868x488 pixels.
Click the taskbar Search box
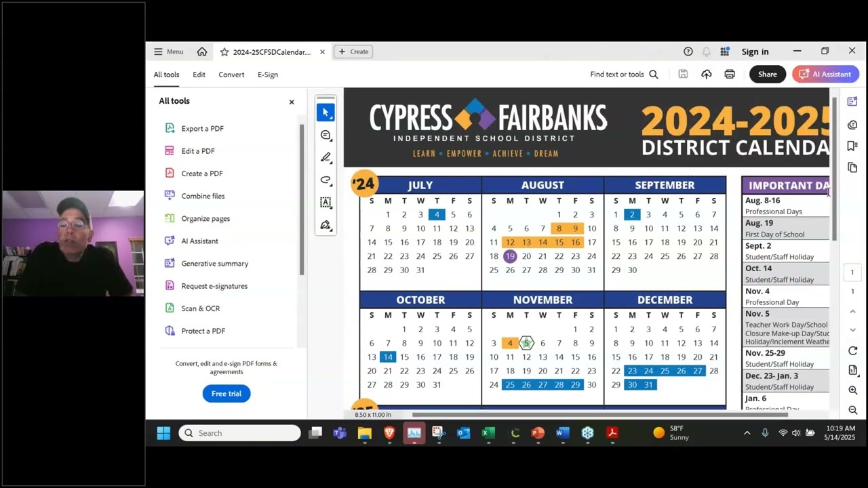pyautogui.click(x=239, y=433)
